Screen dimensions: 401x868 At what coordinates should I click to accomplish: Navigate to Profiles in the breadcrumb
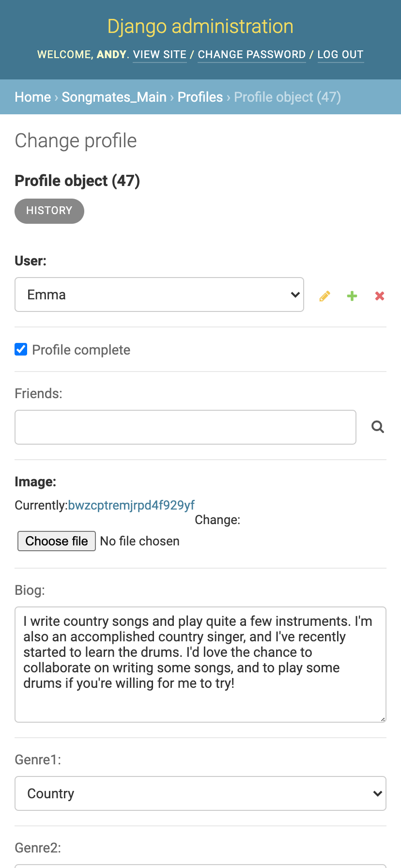pyautogui.click(x=200, y=97)
